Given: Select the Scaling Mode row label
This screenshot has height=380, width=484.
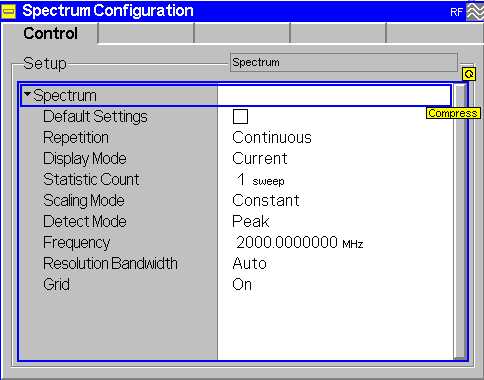Looking at the screenshot, I should coord(84,201).
